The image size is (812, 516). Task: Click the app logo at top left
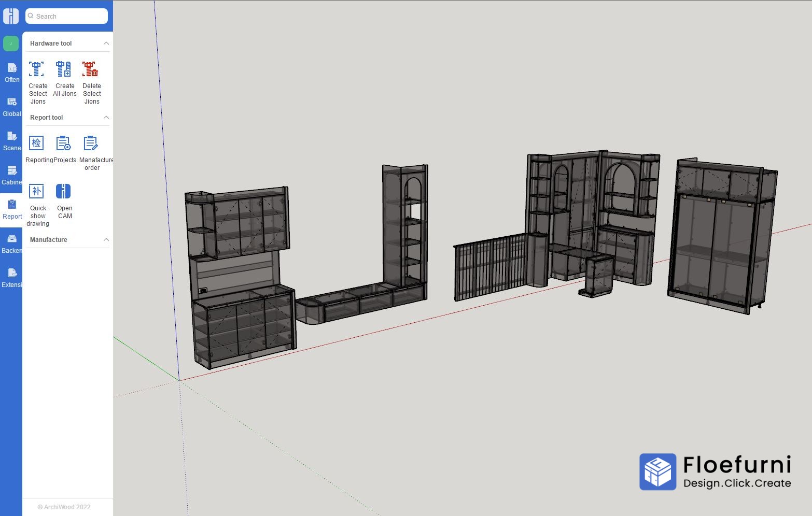click(11, 16)
